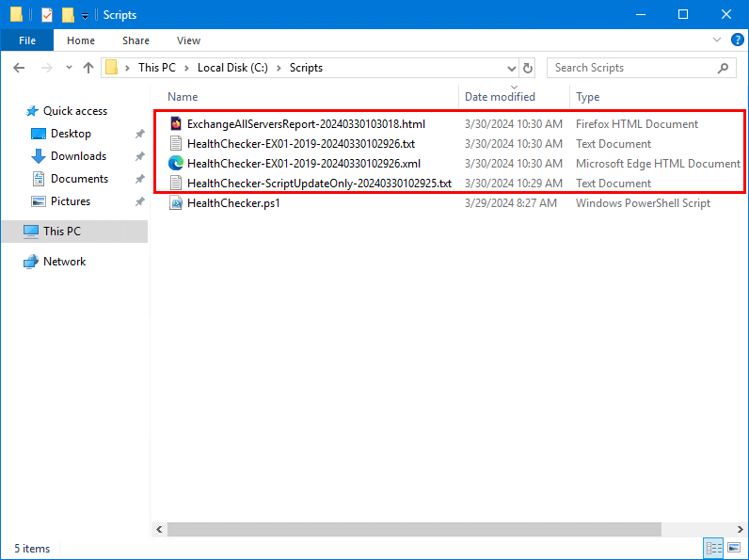Select the HealthChecker.ps1 file
Screen dimensions: 749x560
pos(233,203)
